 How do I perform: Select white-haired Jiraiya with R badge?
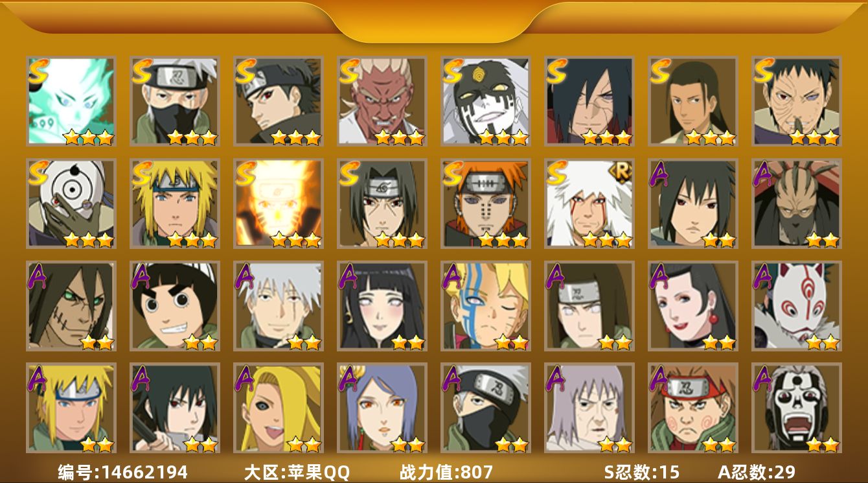coord(589,204)
